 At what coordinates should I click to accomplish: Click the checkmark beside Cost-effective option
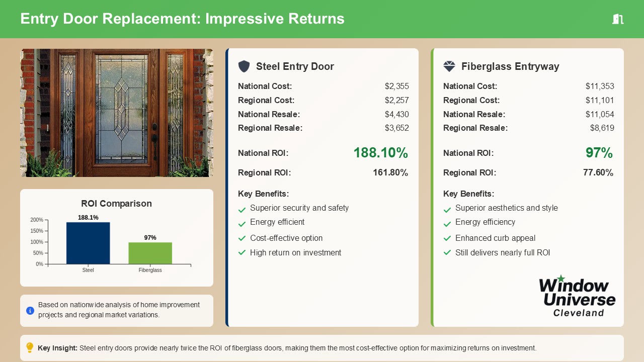point(242,239)
